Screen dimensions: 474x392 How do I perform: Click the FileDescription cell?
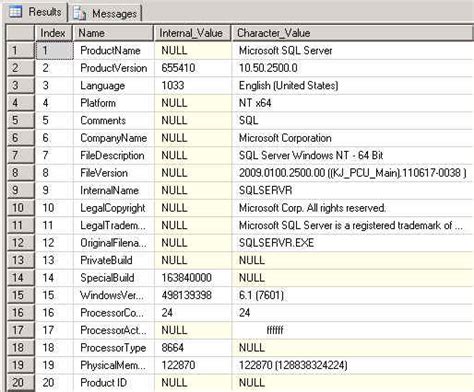pos(113,155)
